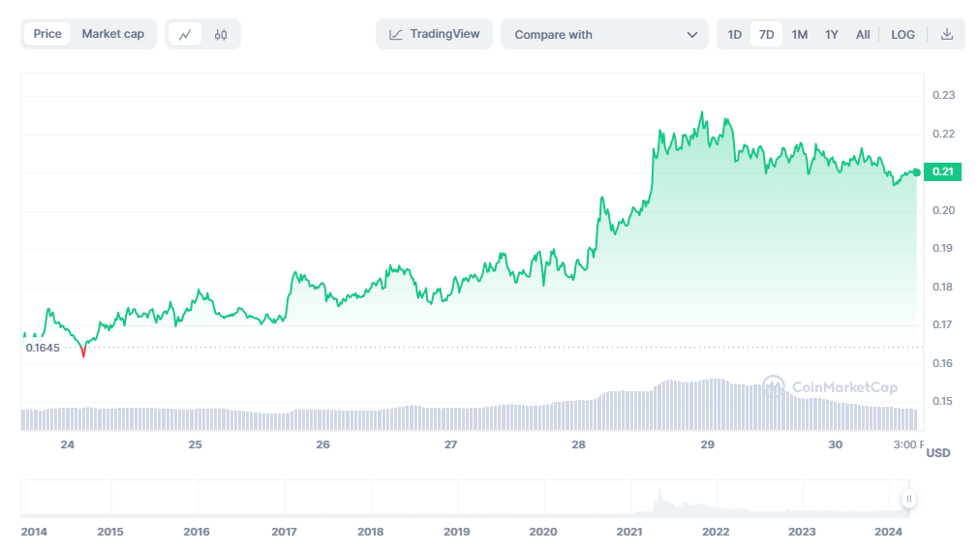This screenshot has width=980, height=552.
Task: Open the Compare with dropdown
Action: click(604, 35)
